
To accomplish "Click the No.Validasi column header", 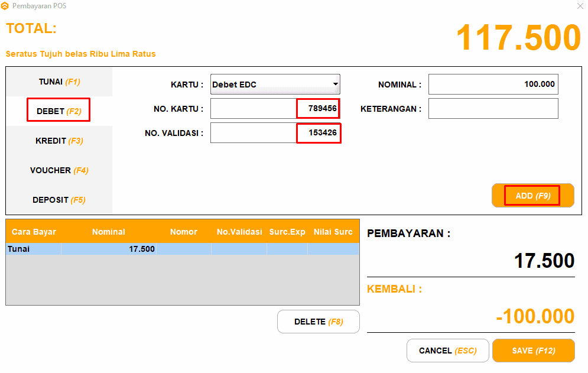I will [239, 232].
